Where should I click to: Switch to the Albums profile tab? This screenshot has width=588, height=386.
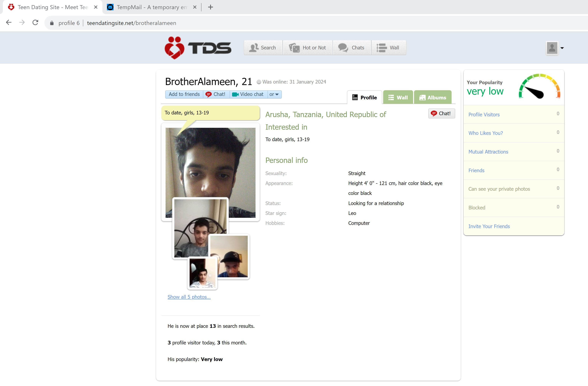coord(433,97)
